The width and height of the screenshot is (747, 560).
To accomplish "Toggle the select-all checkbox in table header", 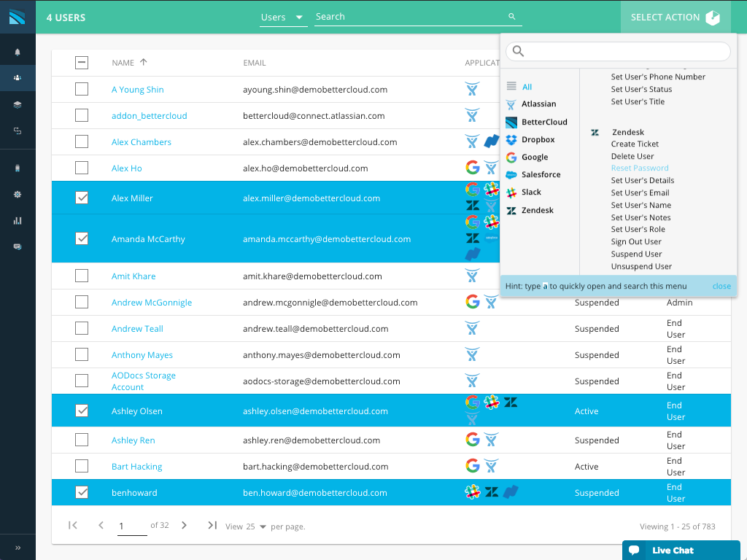I will click(82, 63).
